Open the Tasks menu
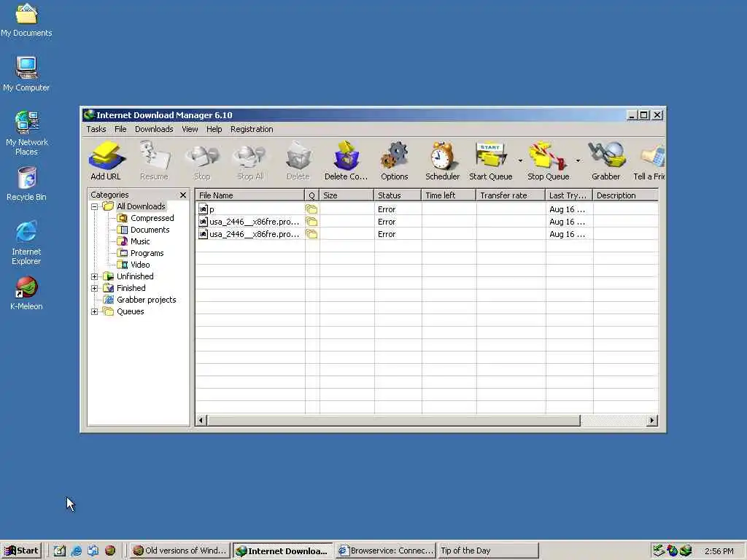The height and width of the screenshot is (560, 747). [x=96, y=129]
